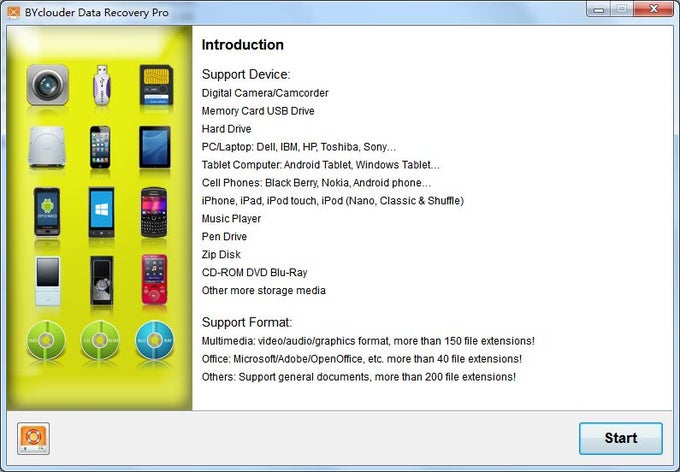The image size is (680, 472).
Task: Click the iPhone icon
Action: tap(100, 147)
